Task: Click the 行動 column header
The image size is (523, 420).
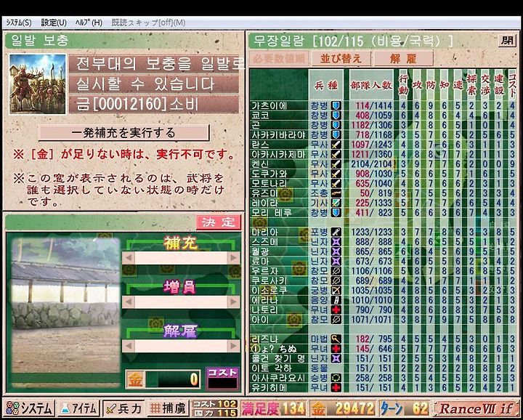Action: tap(403, 85)
